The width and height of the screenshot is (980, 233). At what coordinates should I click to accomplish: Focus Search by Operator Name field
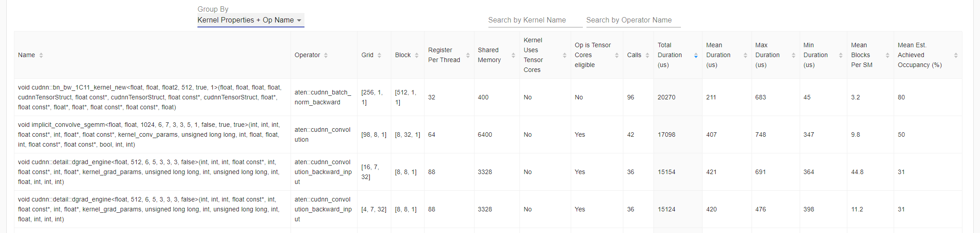click(633, 20)
